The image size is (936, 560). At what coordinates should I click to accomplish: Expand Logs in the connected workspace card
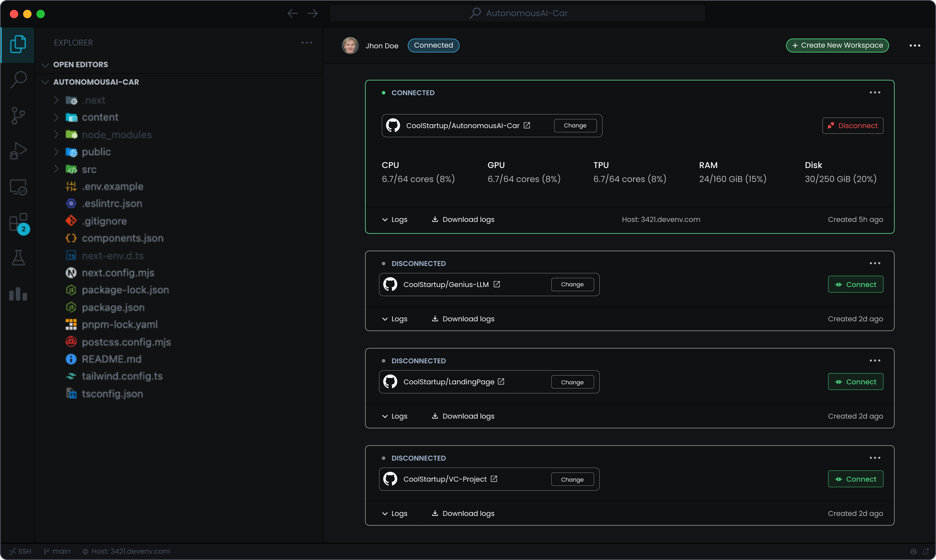click(x=394, y=219)
